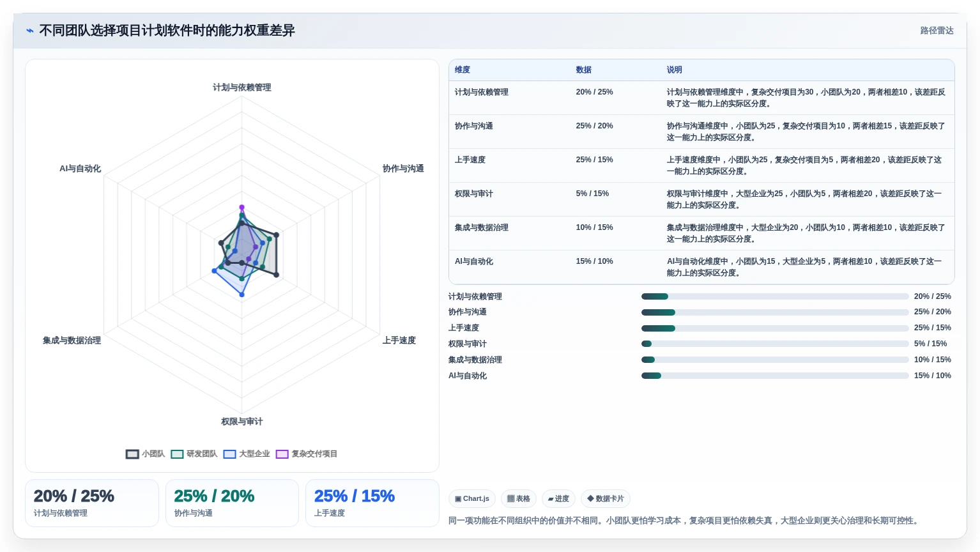The width and height of the screenshot is (980, 552).
Task: Click the Chart.js tag chip
Action: (x=472, y=498)
